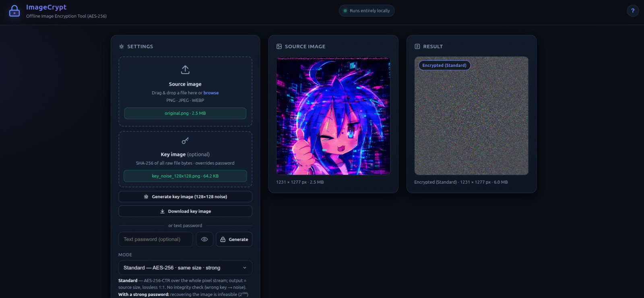Screen dimensions: 644x298
Task: Click the ImageCrypt padlock logo icon
Action: (x=14, y=11)
